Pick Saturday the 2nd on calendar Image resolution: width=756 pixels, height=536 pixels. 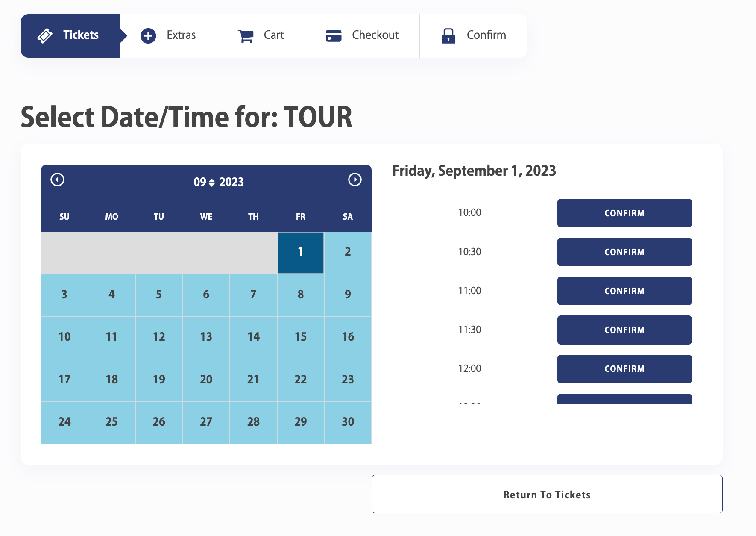coord(348,252)
